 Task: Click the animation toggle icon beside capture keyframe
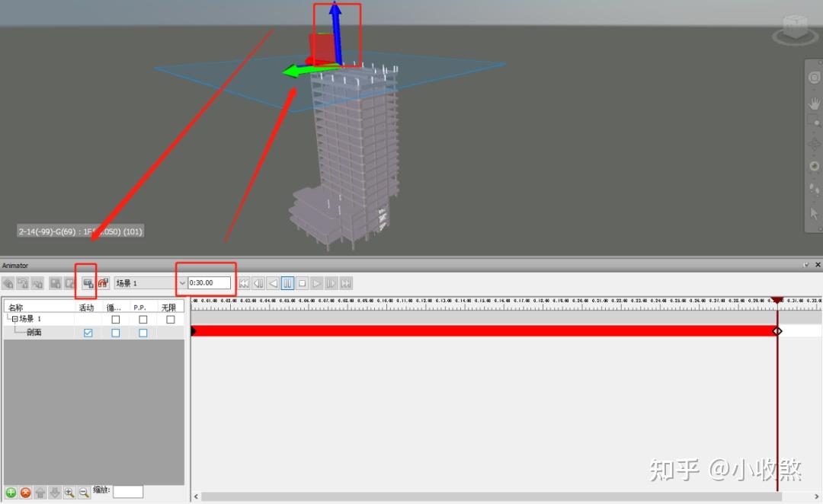[x=104, y=282]
